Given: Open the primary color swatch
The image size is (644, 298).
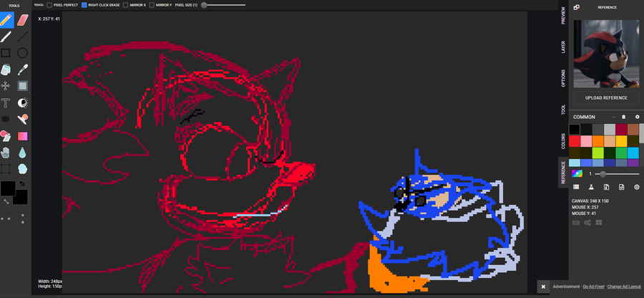Looking at the screenshot, I should click(x=8, y=188).
